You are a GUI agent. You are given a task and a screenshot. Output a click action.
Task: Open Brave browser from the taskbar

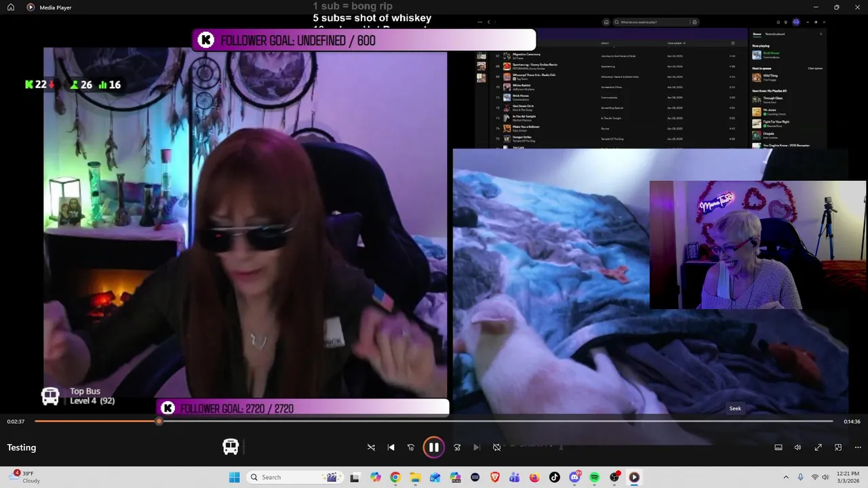495,477
